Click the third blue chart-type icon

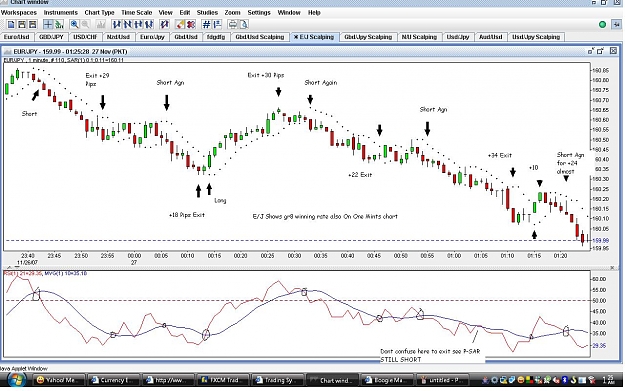(x=138, y=25)
